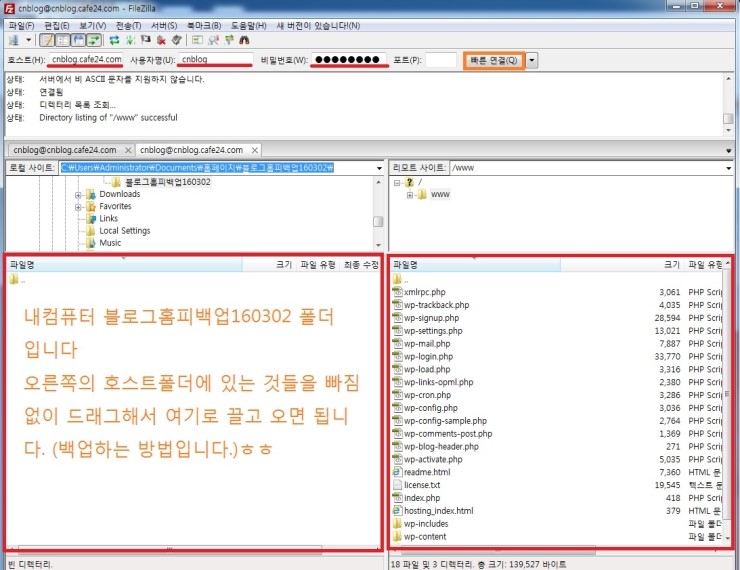
Task: Sort local files by 최종 수정 column
Action: point(361,265)
